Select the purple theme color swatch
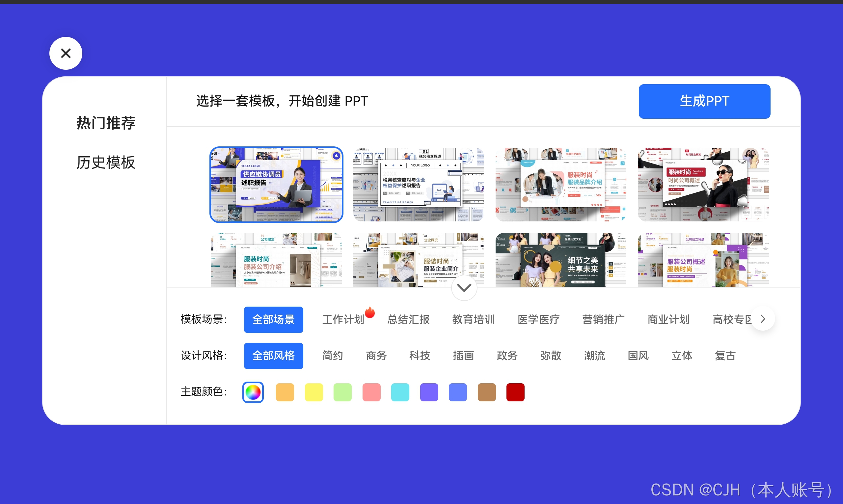The image size is (843, 504). 429,392
